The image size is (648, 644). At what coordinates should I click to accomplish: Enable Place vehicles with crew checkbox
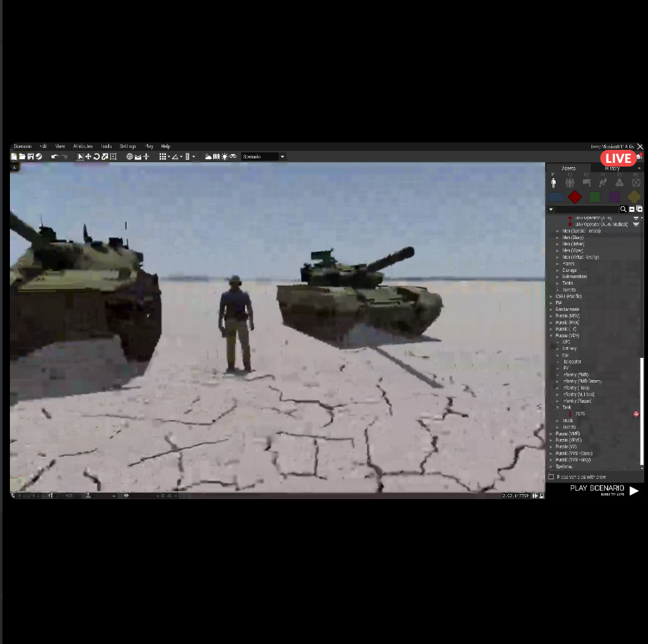(x=551, y=477)
